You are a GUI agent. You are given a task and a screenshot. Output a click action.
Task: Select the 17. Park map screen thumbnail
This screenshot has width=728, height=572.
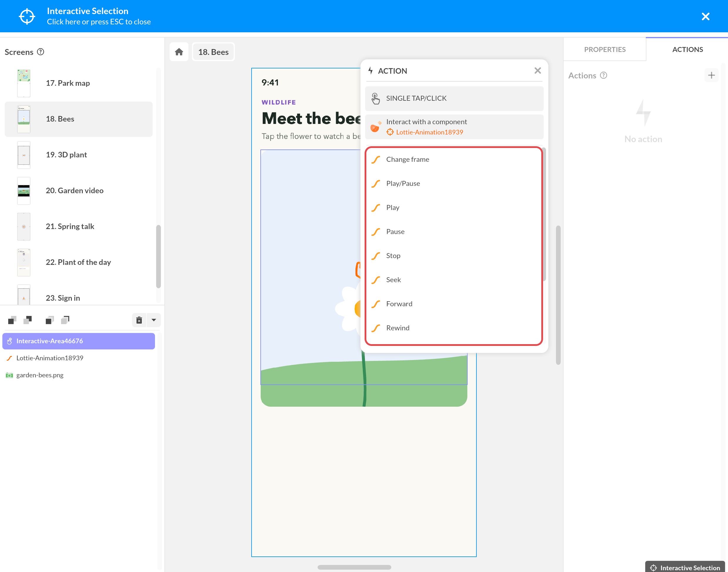24,83
